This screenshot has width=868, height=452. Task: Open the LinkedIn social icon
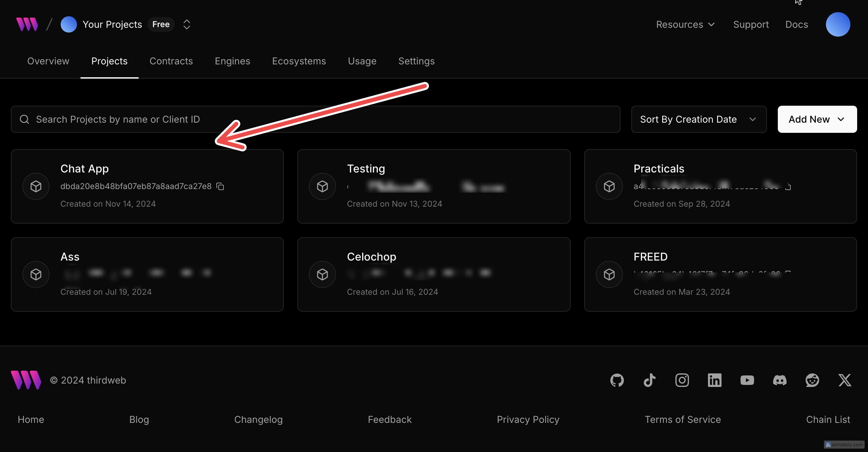[x=714, y=380]
